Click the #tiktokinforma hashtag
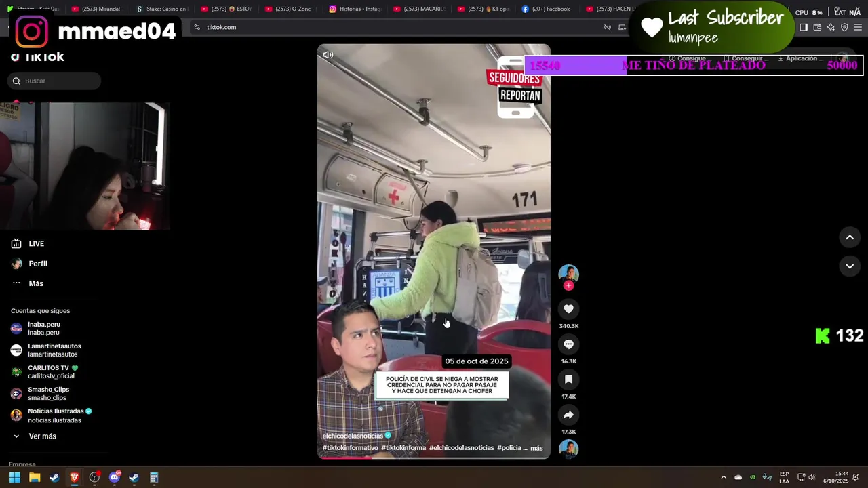 tap(403, 448)
